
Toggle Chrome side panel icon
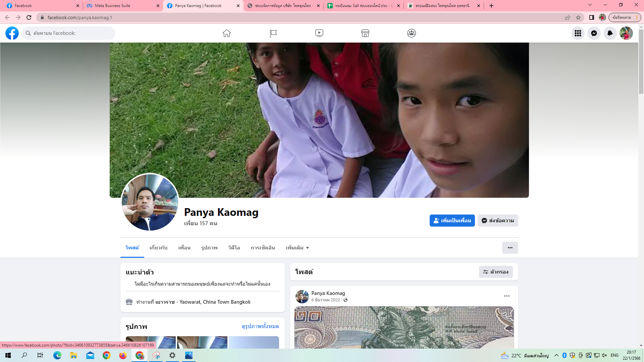592,17
